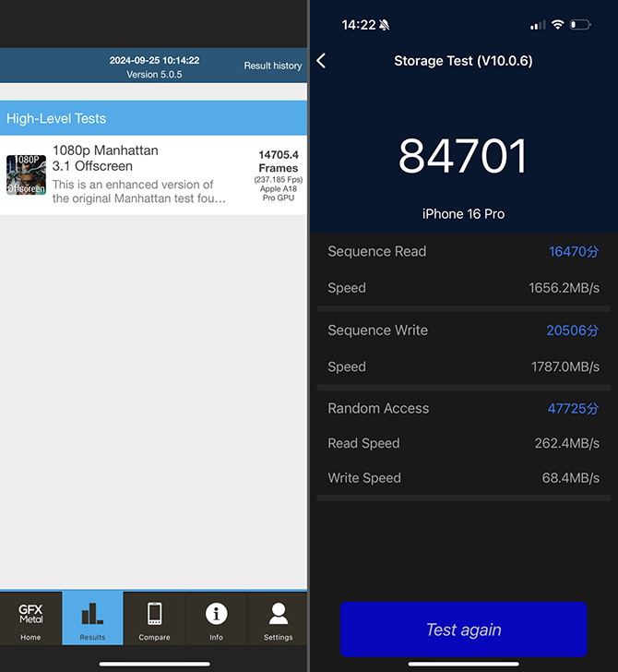Tap the Wi-Fi status bar icon
The width and height of the screenshot is (618, 672).
pyautogui.click(x=557, y=24)
